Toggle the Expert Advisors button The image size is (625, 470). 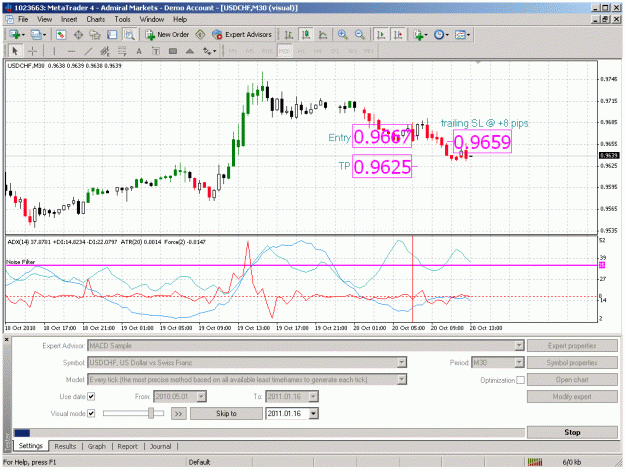pyautogui.click(x=242, y=35)
